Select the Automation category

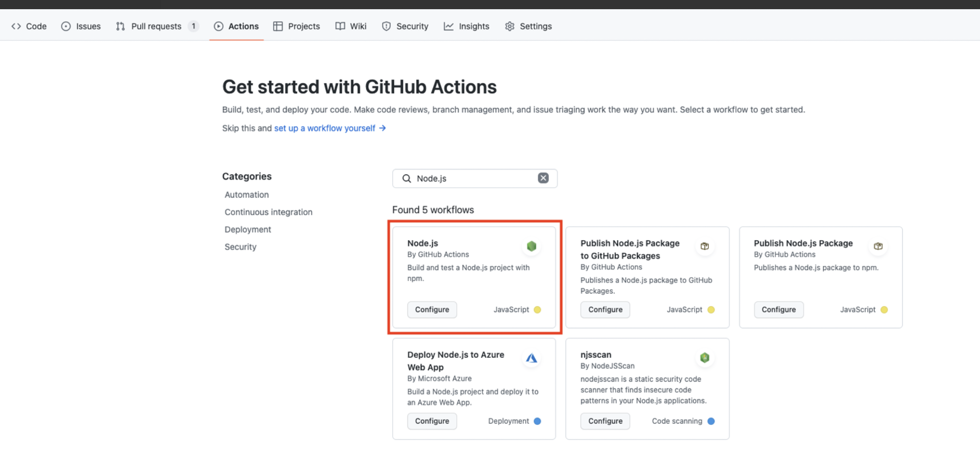(x=246, y=195)
